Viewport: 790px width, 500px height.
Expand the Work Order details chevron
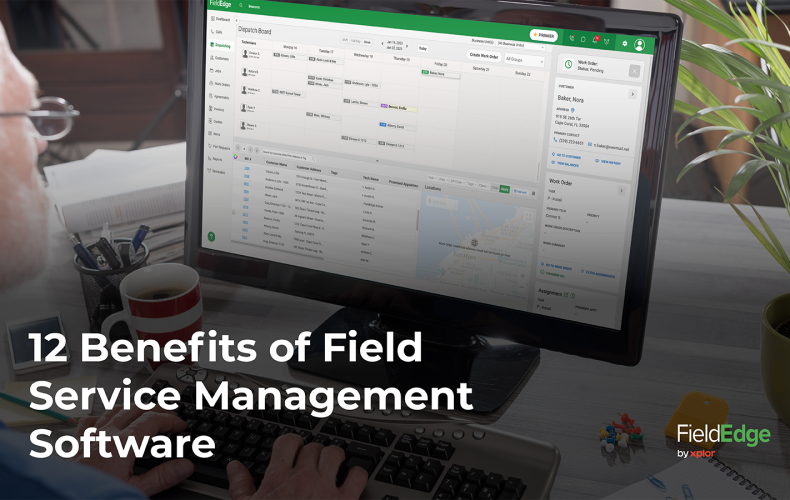(621, 191)
